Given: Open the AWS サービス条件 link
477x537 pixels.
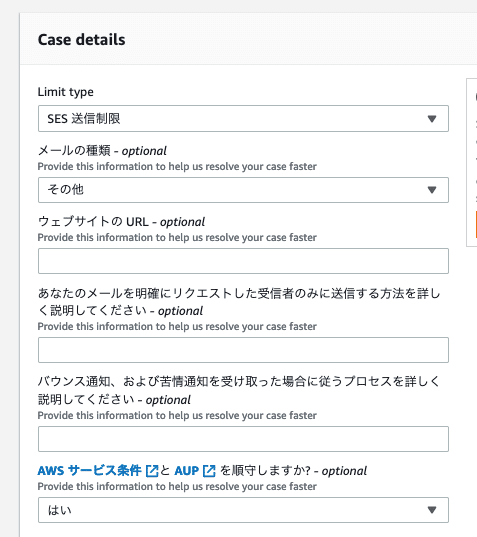Looking at the screenshot, I should tap(89, 471).
